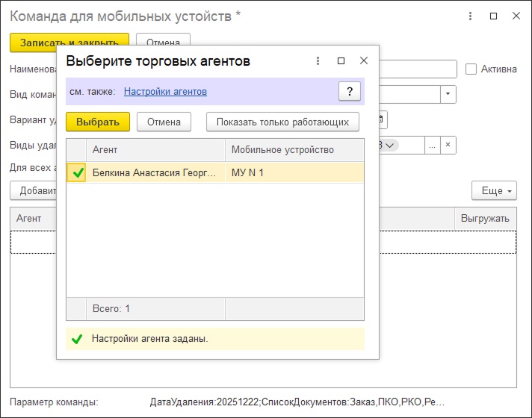Open the dialog's three-dot options menu
The image size is (532, 418).
(318, 60)
